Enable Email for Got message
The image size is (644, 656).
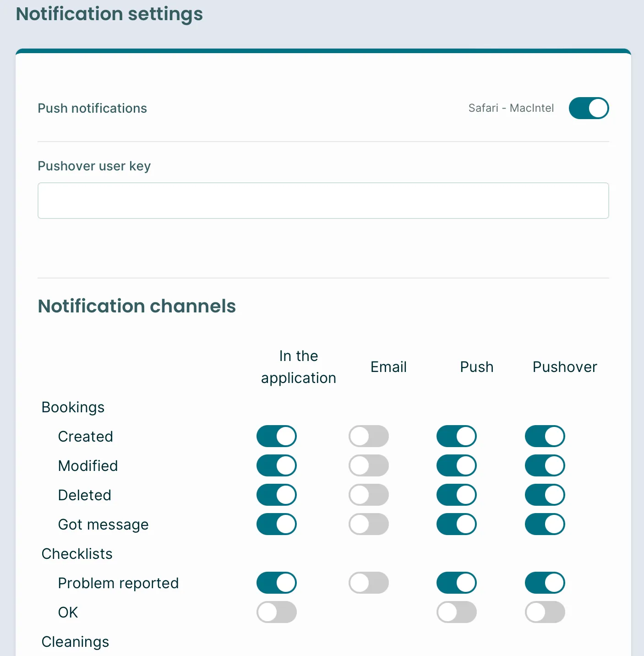[368, 524]
